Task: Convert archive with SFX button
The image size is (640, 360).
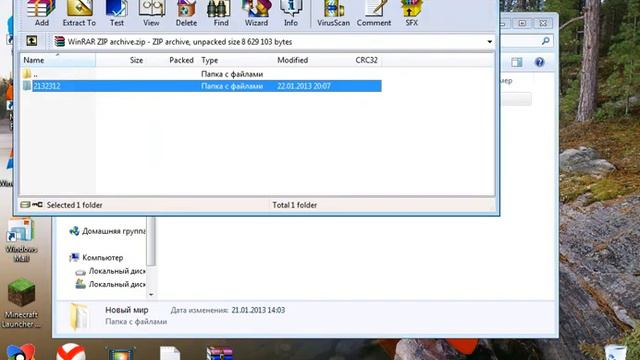Action: click(411, 14)
